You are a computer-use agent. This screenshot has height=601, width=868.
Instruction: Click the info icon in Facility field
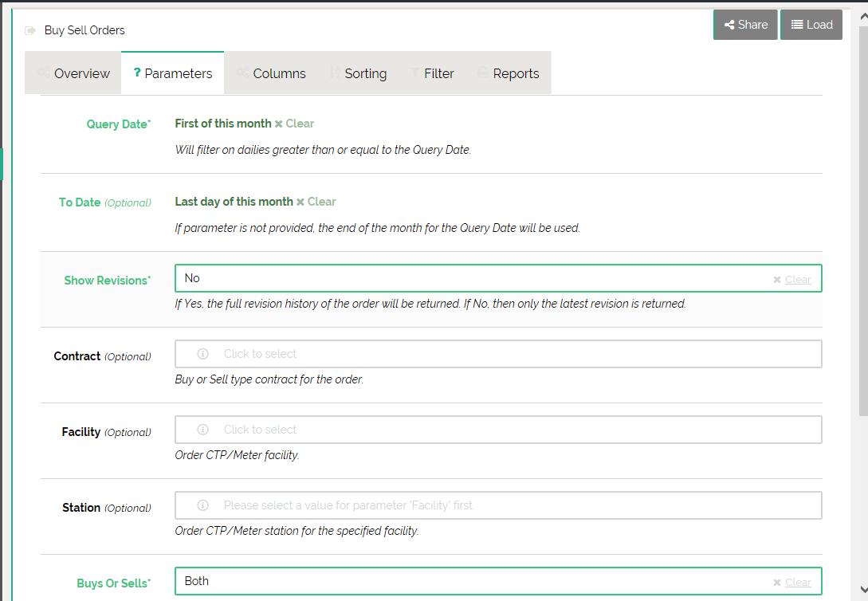[x=202, y=430]
